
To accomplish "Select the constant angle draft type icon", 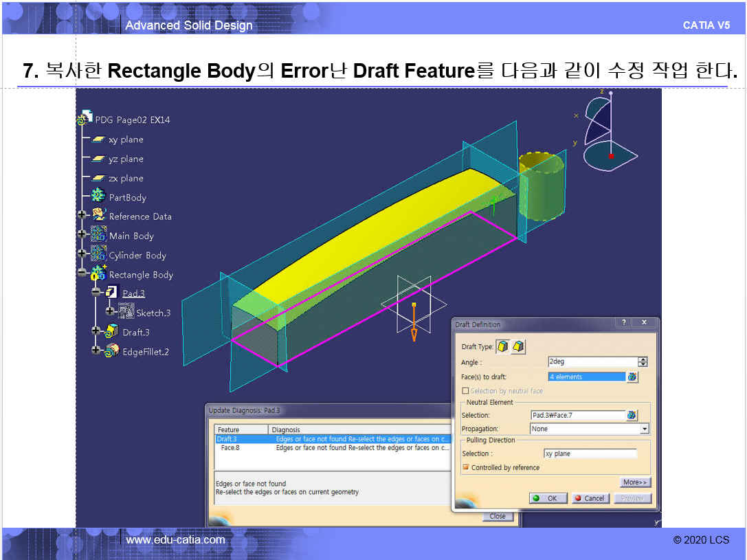I will coord(503,347).
